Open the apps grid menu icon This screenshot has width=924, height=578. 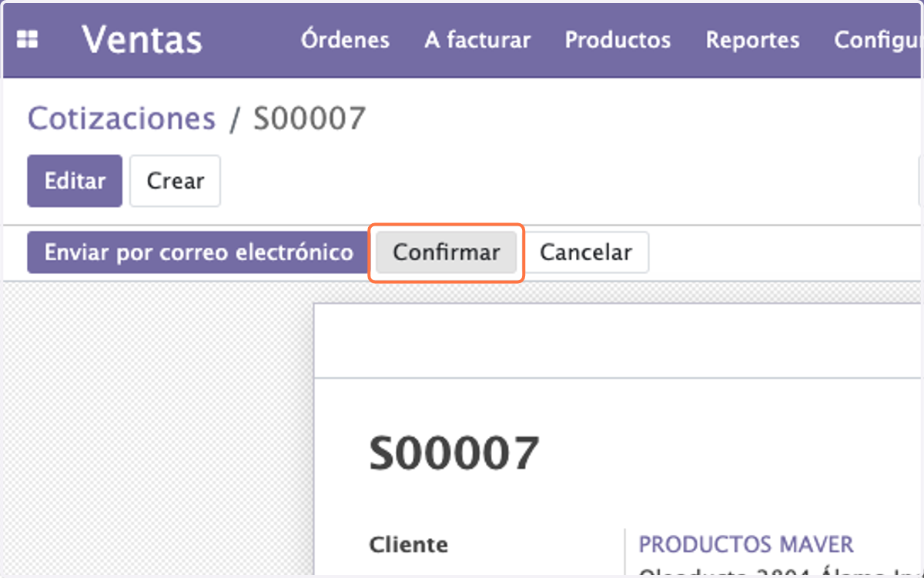point(28,40)
